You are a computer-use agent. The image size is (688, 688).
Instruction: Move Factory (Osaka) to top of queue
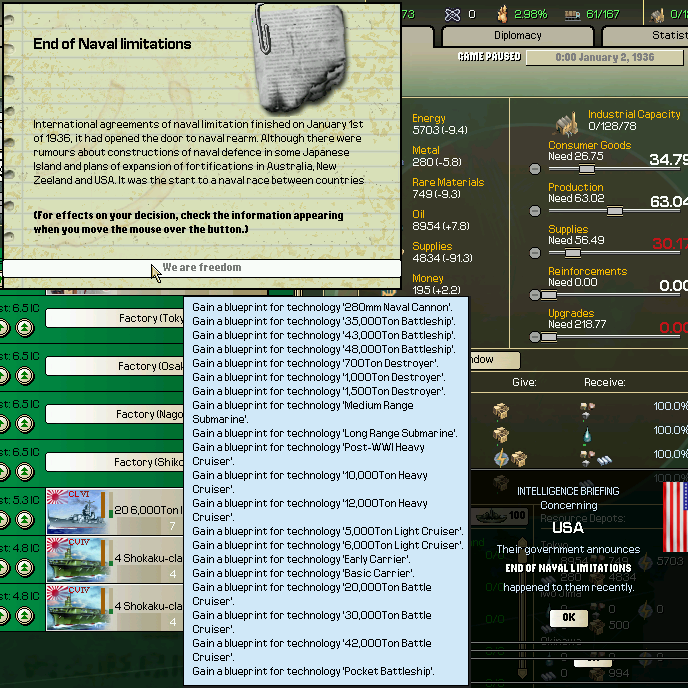coord(25,376)
